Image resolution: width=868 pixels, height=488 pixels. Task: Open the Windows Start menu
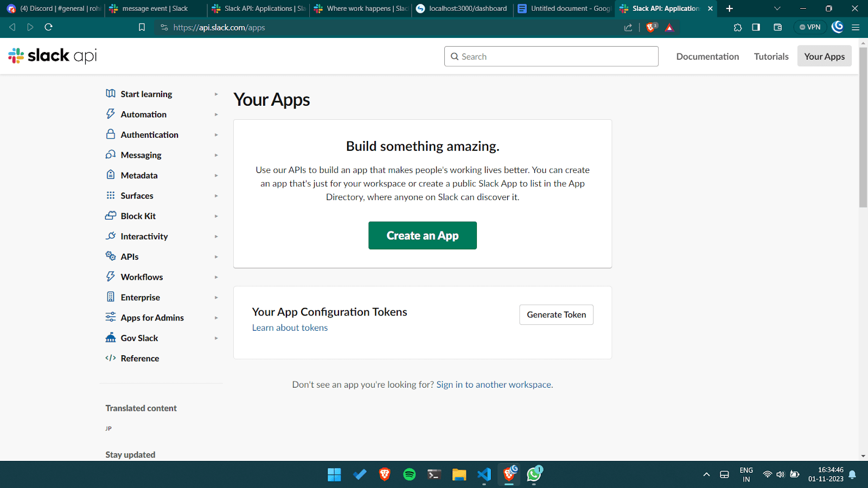[x=334, y=474]
